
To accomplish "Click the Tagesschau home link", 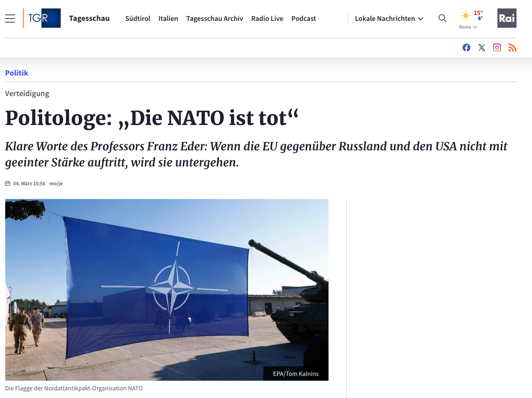I will click(89, 18).
